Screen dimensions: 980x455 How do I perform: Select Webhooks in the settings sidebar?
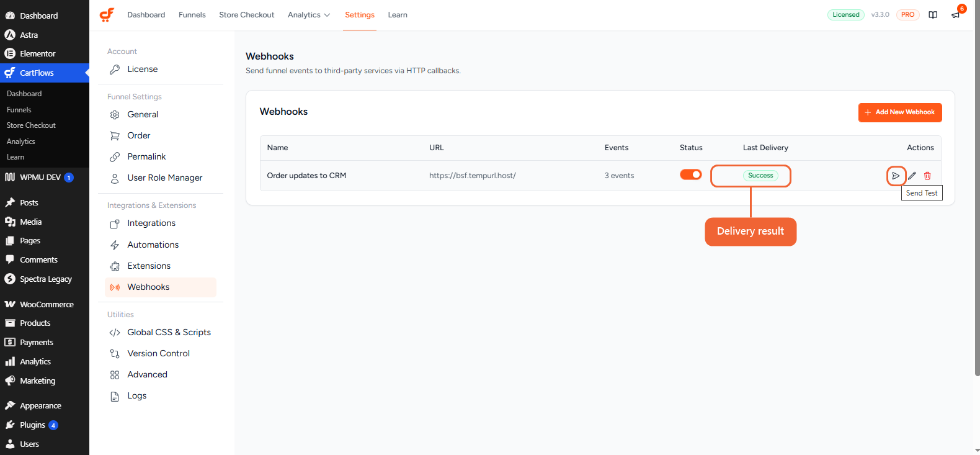pos(161,287)
